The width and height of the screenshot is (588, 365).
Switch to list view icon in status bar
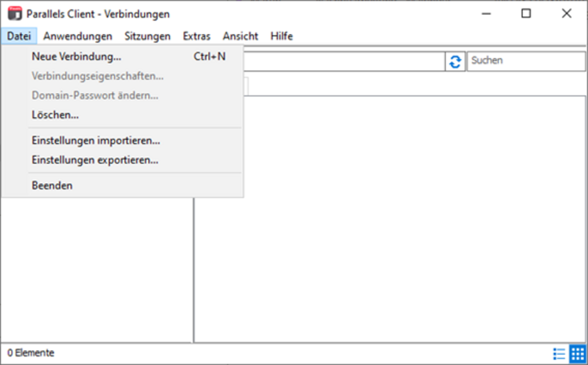click(x=559, y=353)
